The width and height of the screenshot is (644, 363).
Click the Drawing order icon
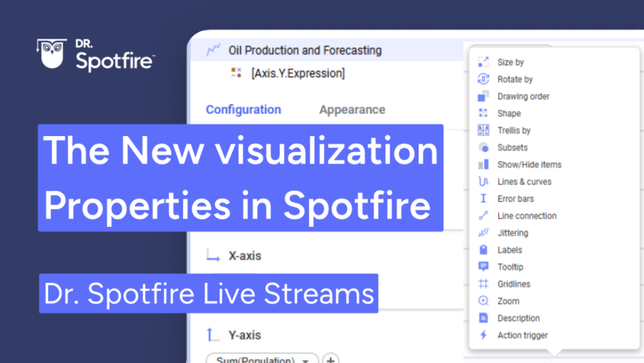(x=484, y=96)
